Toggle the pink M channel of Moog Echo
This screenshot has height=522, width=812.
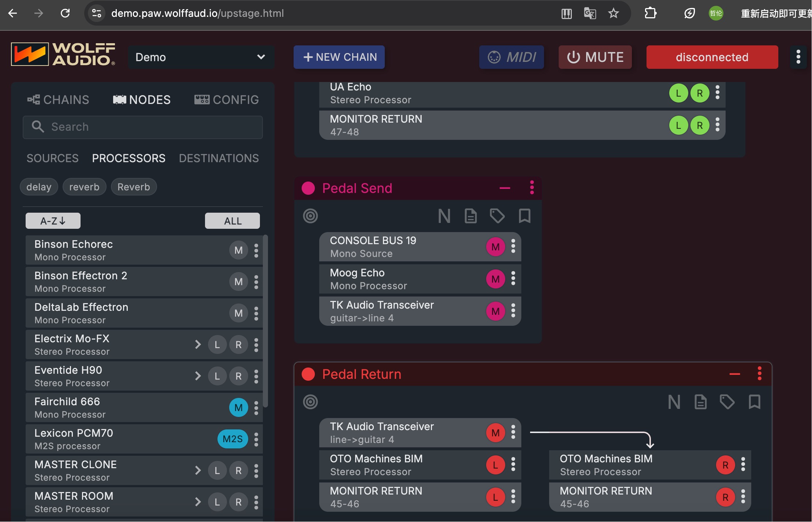click(495, 279)
